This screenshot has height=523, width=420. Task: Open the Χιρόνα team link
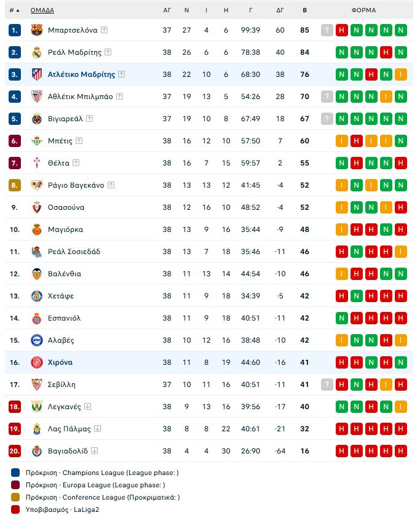60,362
